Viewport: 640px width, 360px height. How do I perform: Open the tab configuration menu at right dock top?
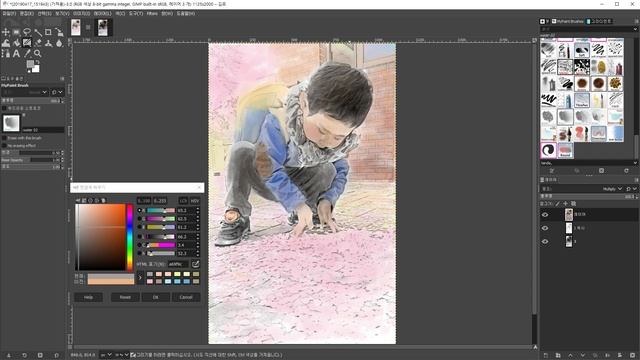point(636,21)
